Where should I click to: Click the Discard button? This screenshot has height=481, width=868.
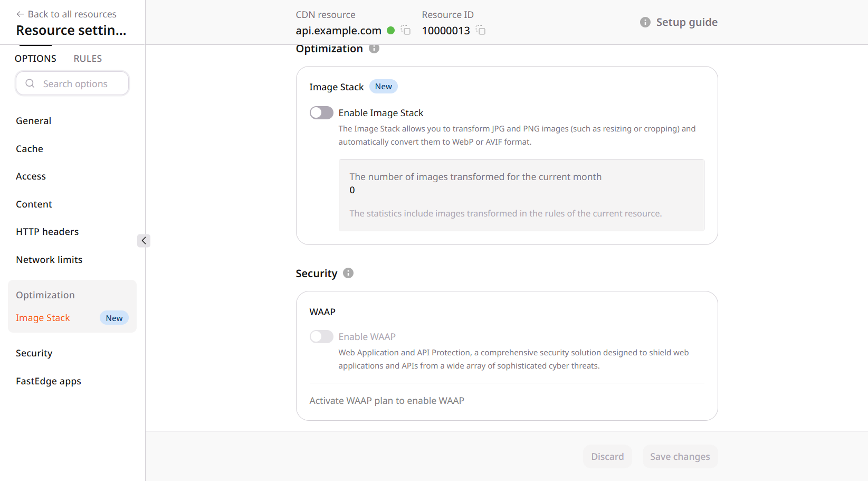click(607, 457)
